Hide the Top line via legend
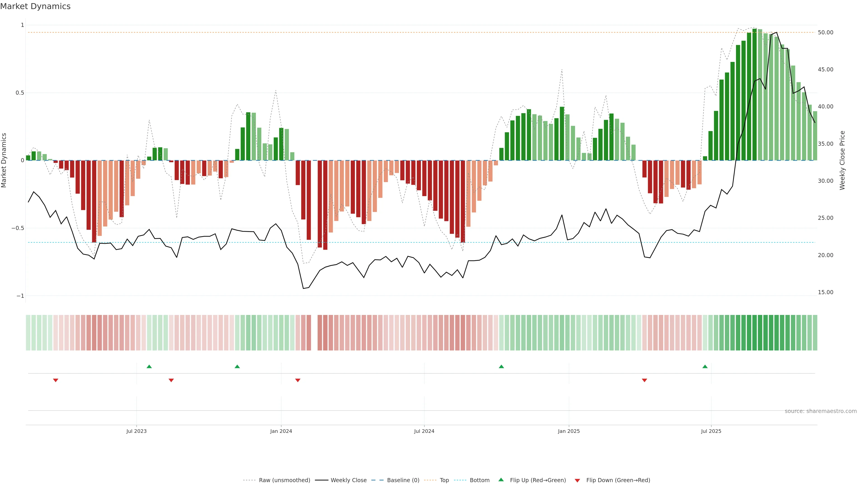 point(444,480)
